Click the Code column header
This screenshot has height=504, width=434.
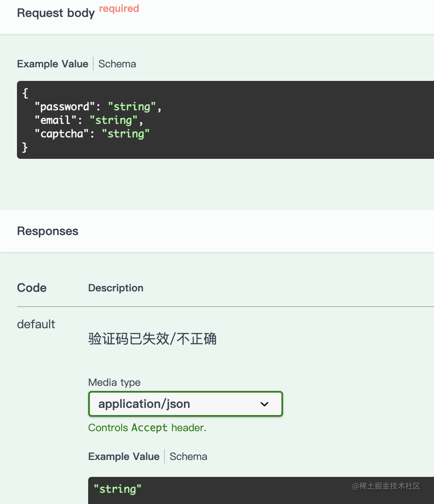click(32, 288)
